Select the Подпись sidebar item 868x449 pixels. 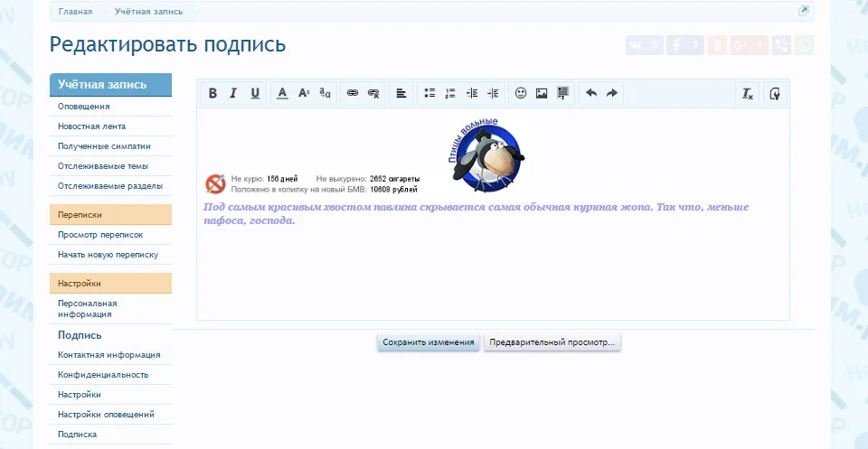(110, 335)
